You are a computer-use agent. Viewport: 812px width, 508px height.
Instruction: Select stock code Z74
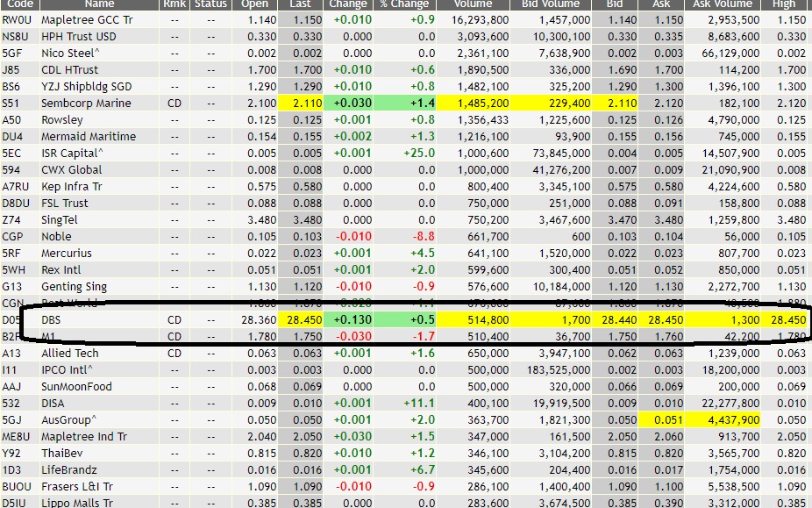point(11,220)
